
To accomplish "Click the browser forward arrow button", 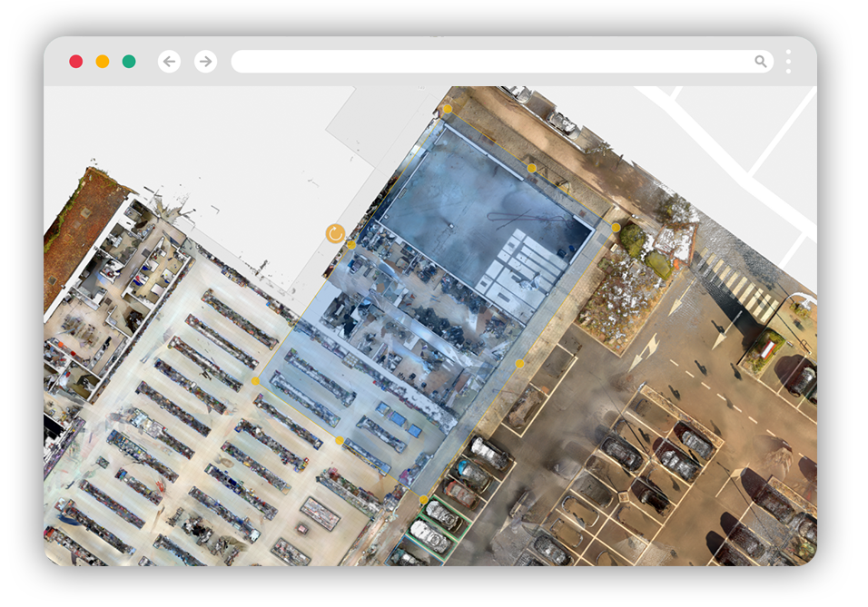I will click(x=206, y=62).
